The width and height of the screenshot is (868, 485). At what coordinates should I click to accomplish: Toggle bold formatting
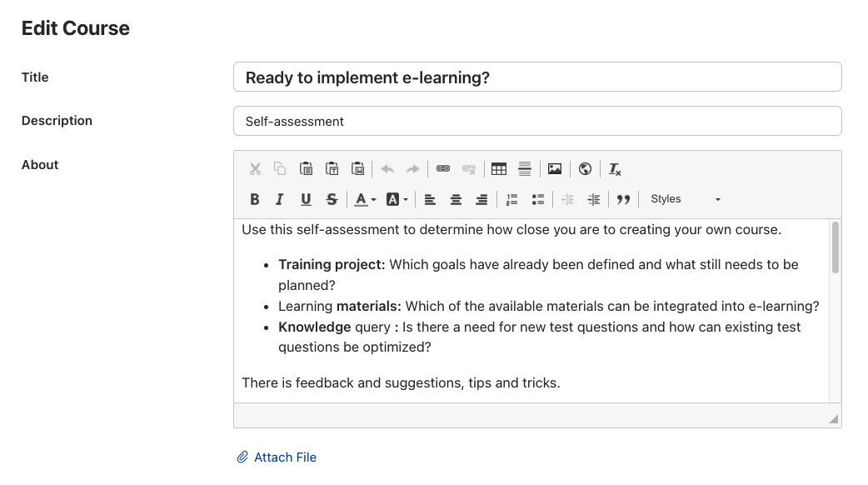point(255,199)
